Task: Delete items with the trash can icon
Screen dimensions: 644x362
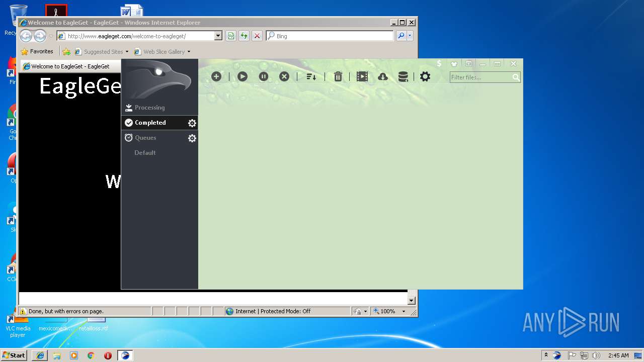Action: [x=338, y=76]
